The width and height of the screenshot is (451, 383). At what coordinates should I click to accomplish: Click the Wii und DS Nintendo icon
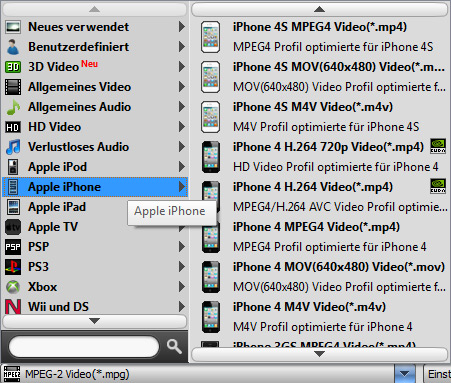(x=13, y=307)
